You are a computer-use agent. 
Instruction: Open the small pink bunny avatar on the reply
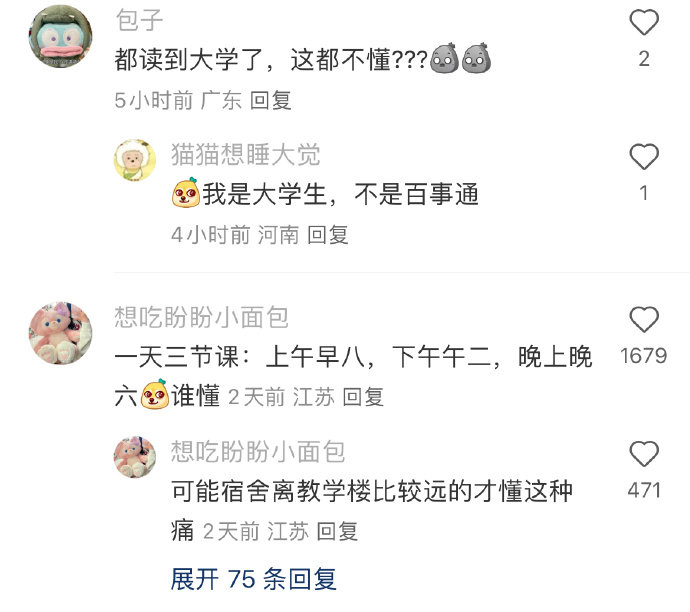pyautogui.click(x=135, y=457)
